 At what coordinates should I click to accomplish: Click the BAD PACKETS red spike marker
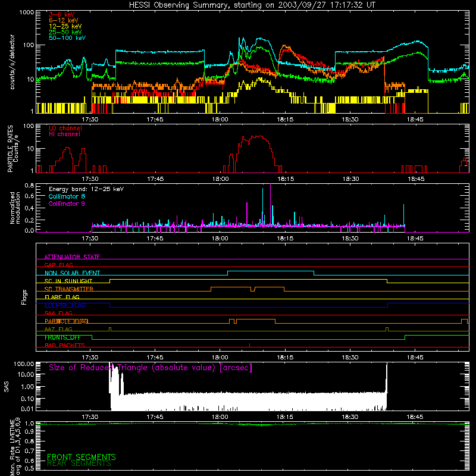[249, 345]
